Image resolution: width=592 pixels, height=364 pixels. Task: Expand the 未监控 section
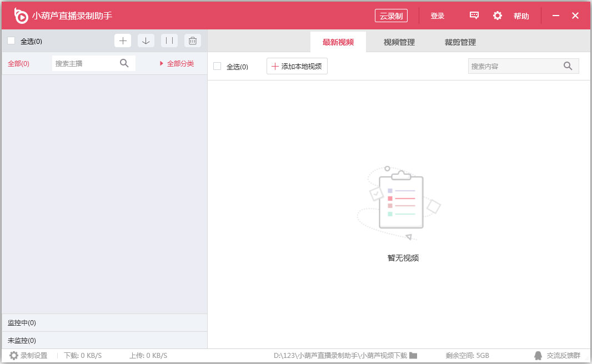click(22, 340)
